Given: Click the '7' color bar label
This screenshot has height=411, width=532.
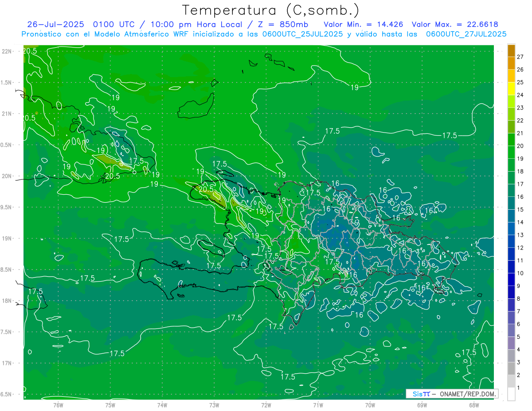Looking at the screenshot, I should coord(519,312).
